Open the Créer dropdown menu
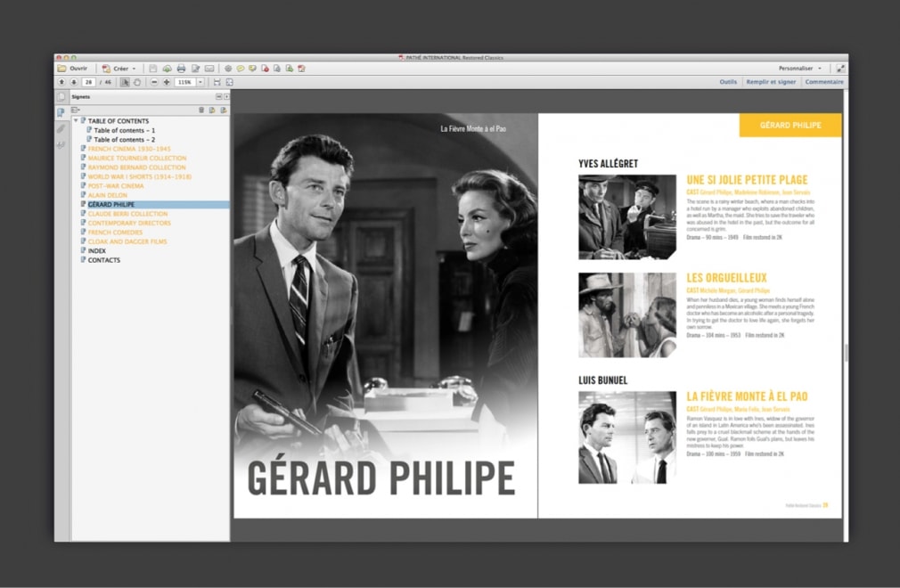Screen dimensions: 900x588 point(121,68)
